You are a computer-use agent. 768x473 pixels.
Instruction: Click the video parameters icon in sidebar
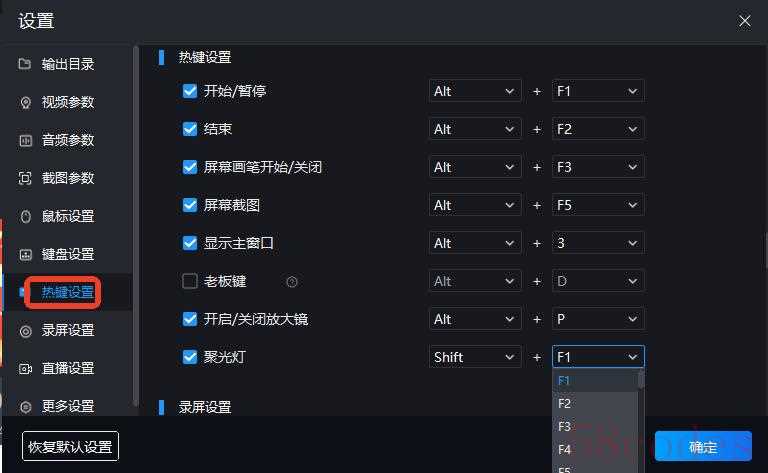pyautogui.click(x=25, y=102)
